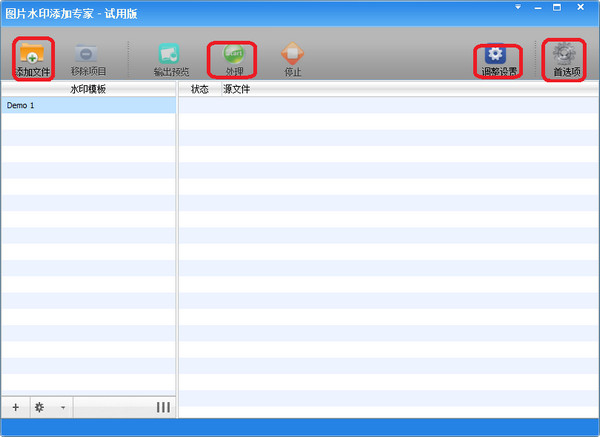Expand the template gear dropdown arrow
The image size is (600, 437).
pyautogui.click(x=63, y=408)
